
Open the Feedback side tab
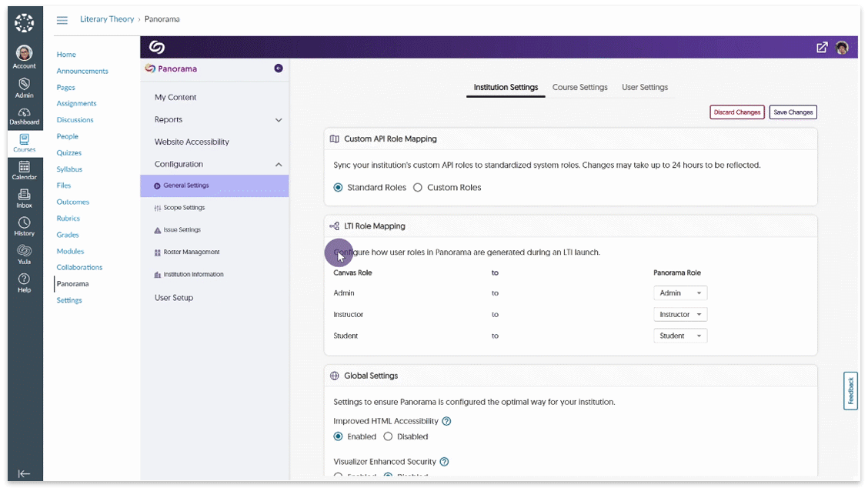(850, 391)
